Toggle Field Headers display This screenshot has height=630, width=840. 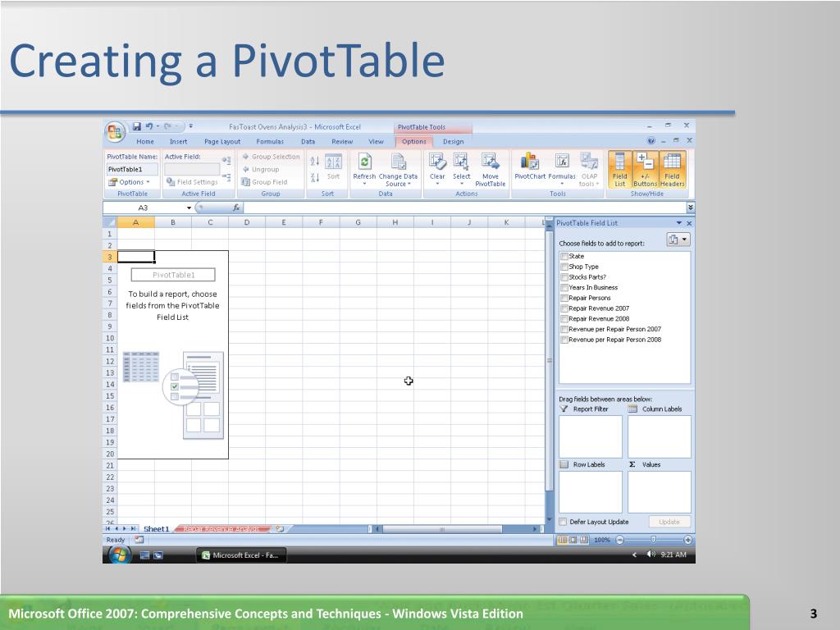click(673, 169)
